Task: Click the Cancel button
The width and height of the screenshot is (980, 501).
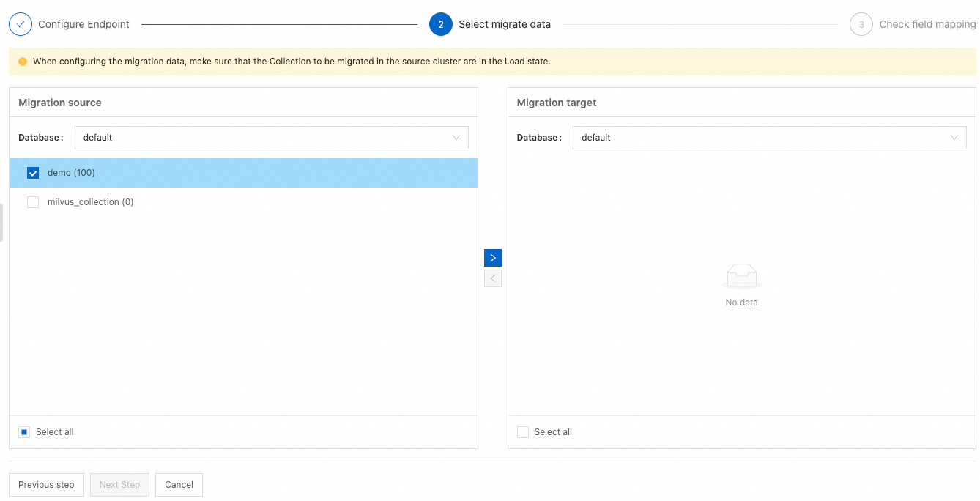Action: 179,485
